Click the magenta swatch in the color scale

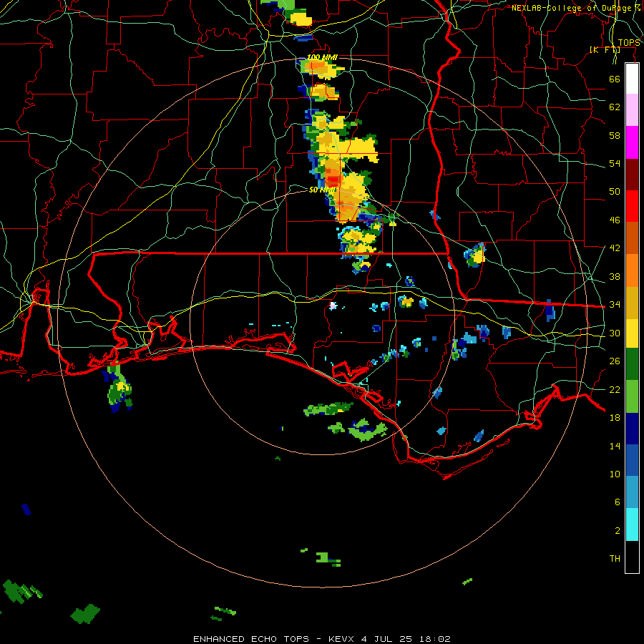click(x=632, y=142)
